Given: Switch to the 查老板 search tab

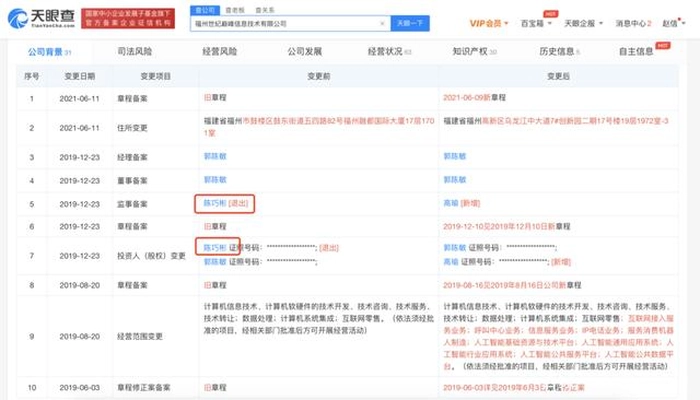Looking at the screenshot, I should [x=237, y=8].
